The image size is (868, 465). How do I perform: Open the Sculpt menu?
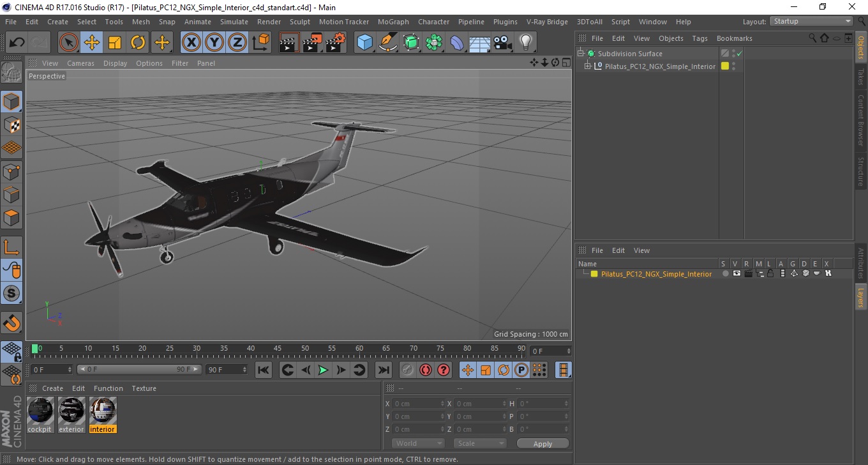(299, 22)
